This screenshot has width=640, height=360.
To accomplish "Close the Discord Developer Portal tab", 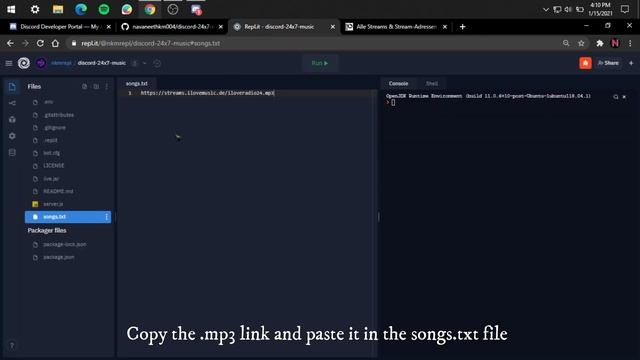I will (x=109, y=27).
